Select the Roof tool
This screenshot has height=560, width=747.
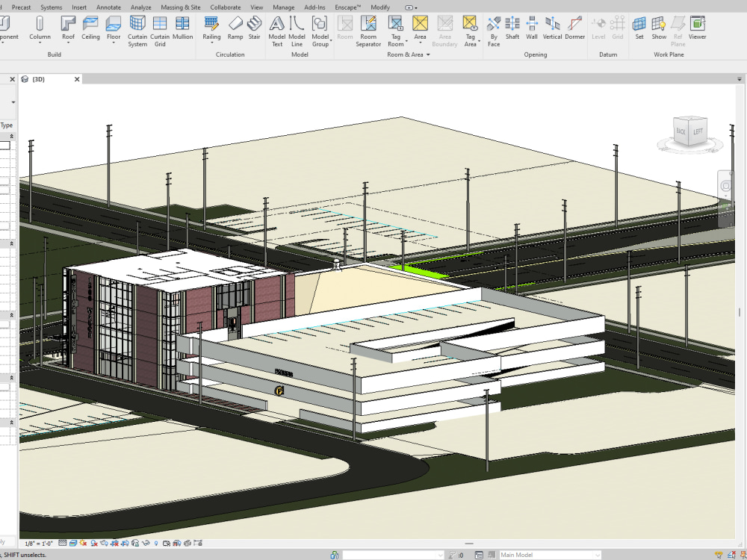pyautogui.click(x=68, y=31)
